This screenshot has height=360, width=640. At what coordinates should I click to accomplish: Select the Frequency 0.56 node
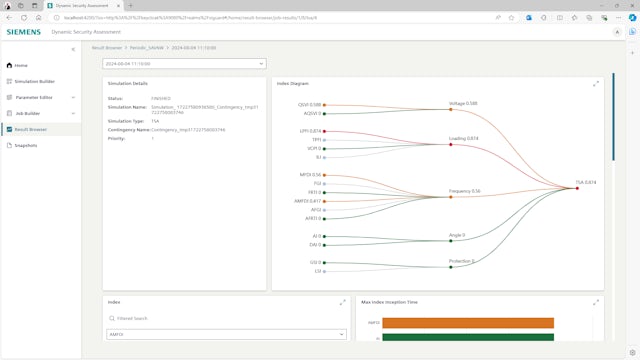tap(451, 197)
